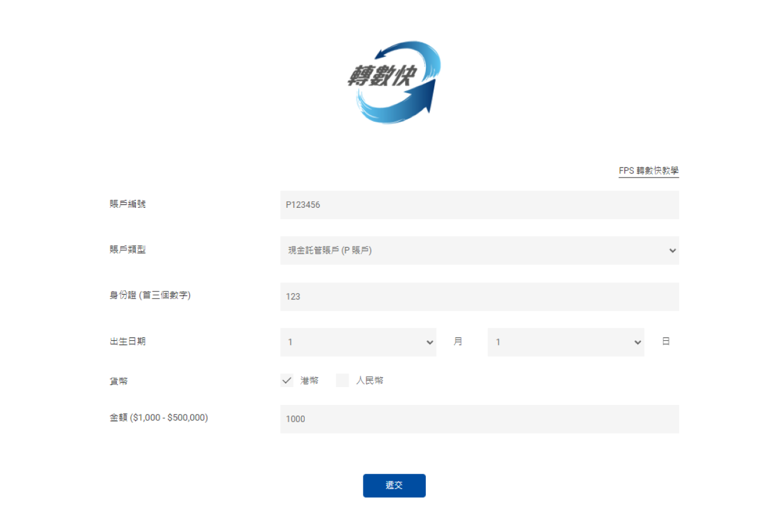
Task: Click the 出生日期 label text
Action: [x=128, y=341]
